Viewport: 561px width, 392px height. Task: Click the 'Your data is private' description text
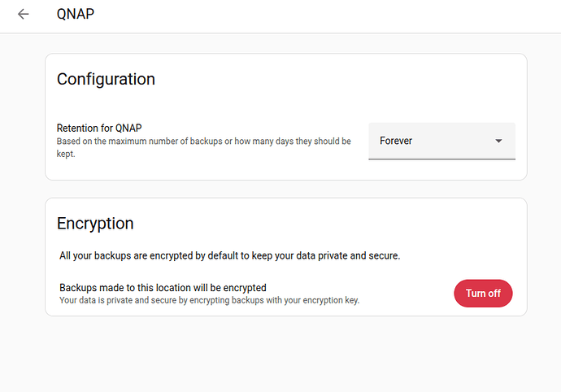click(x=209, y=300)
